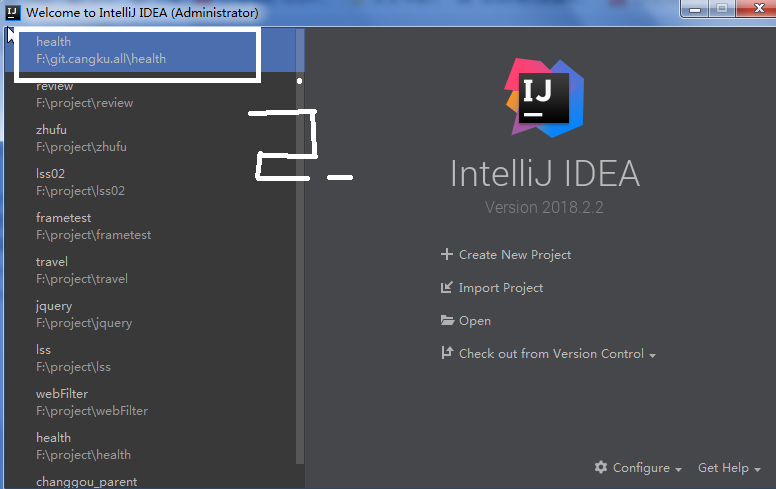Open health project at F:\git.cangku.all\health
Screen dimensions: 776x489
[150, 50]
